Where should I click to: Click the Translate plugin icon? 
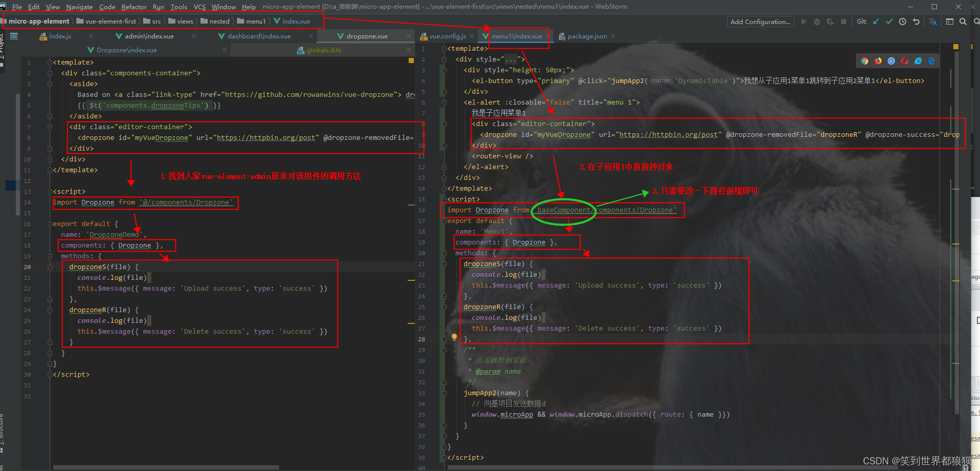(x=933, y=22)
